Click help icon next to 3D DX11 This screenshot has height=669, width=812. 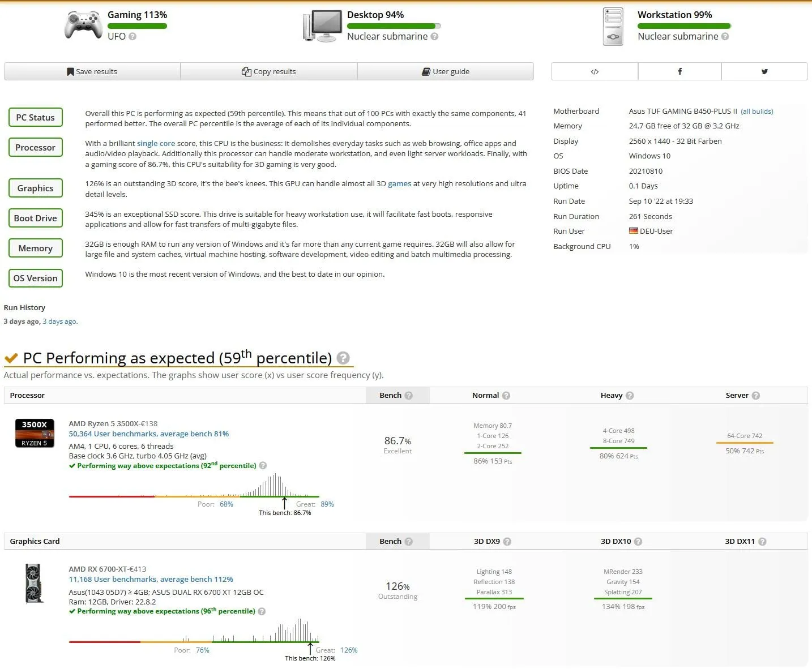tap(762, 542)
